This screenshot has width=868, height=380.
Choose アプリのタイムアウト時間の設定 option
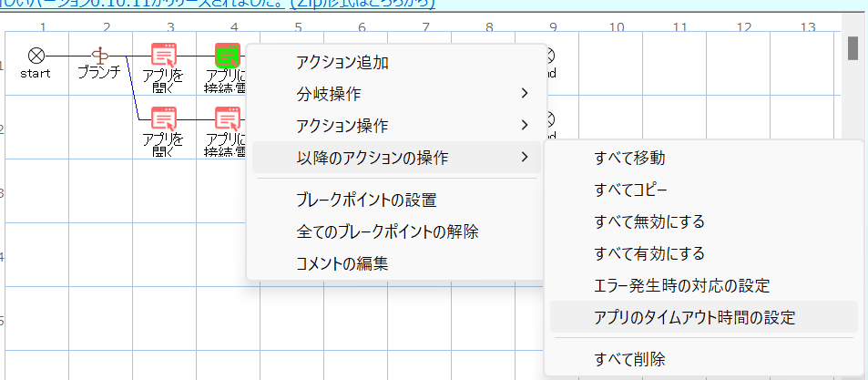(695, 317)
